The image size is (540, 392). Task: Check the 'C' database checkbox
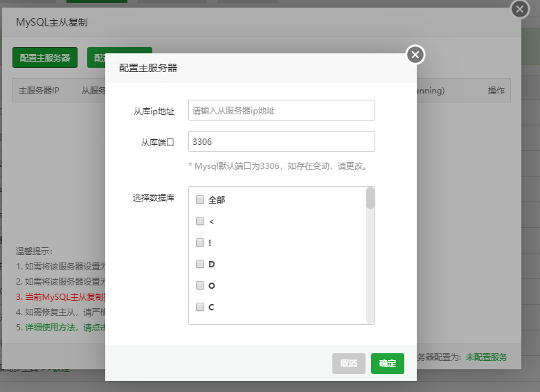point(200,307)
